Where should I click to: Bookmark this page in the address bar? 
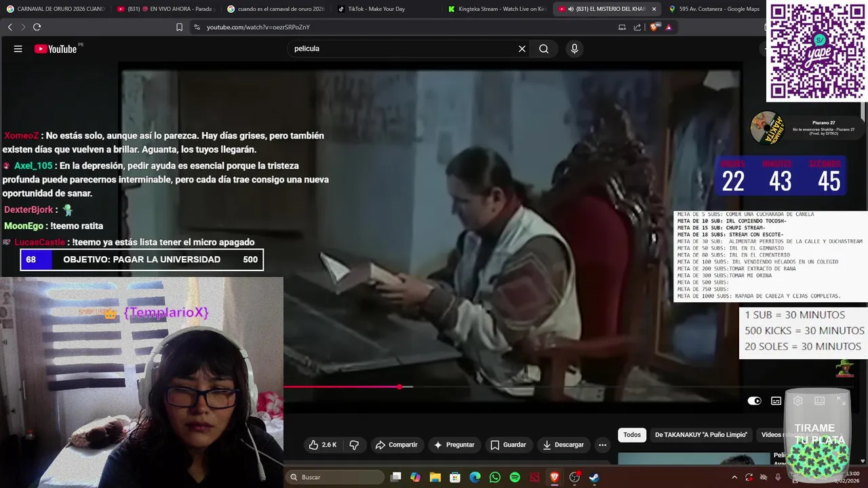coord(179,27)
